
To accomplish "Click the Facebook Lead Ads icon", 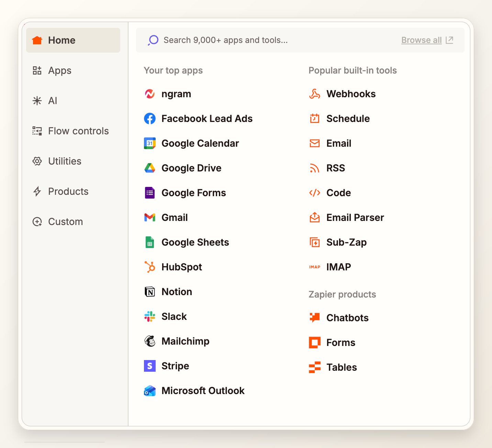I will click(150, 119).
